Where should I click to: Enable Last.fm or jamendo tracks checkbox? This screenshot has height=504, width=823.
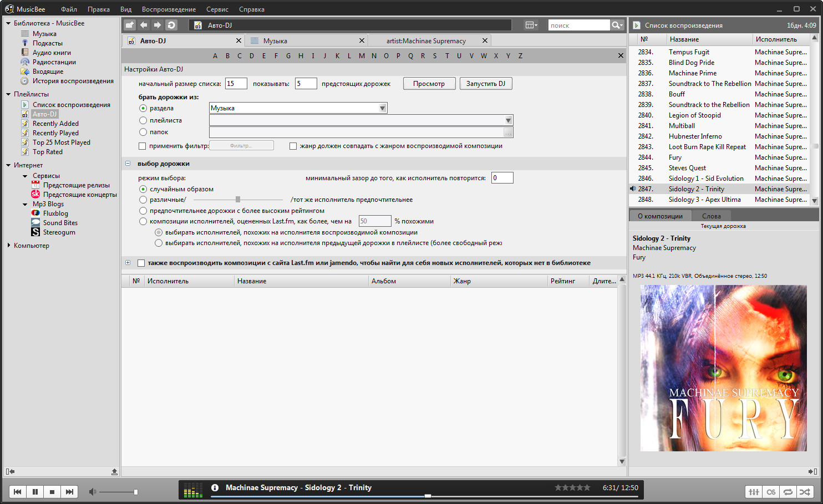pos(141,263)
